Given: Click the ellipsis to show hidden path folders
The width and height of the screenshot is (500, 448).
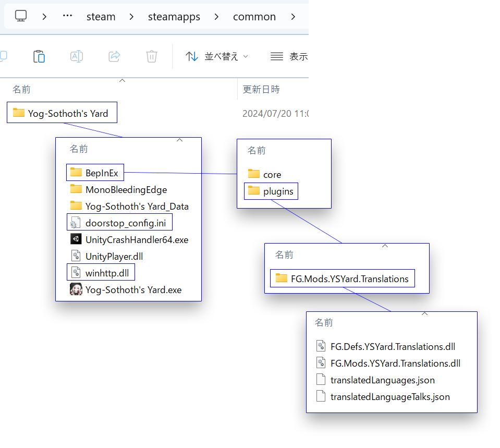Looking at the screenshot, I should pos(67,16).
